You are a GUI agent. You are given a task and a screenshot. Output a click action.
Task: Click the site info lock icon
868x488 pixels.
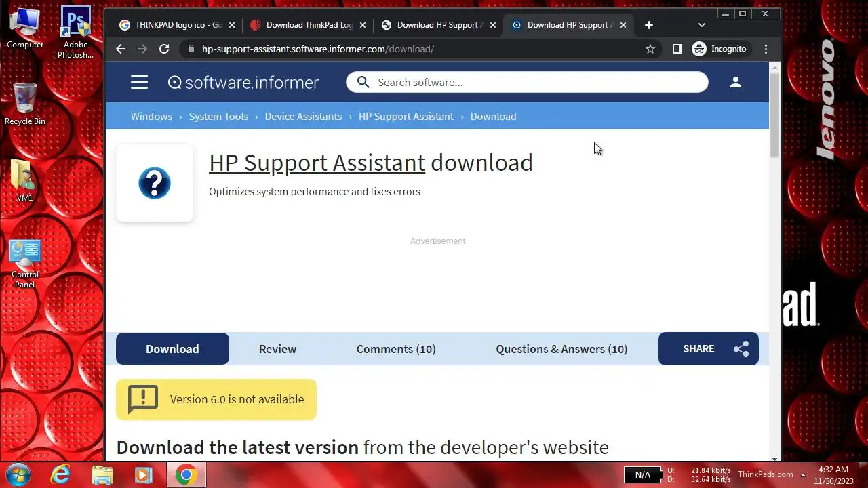[191, 49]
